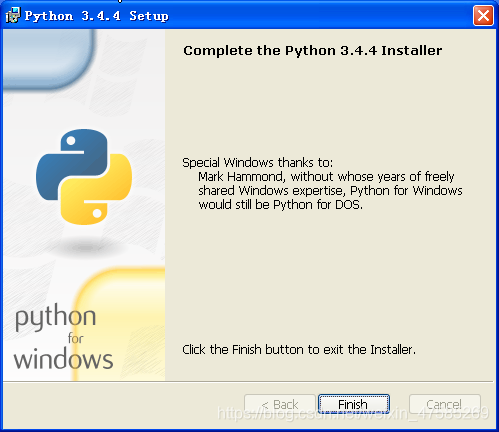Click the Python snake logo
This screenshot has height=432, width=499.
[84, 177]
